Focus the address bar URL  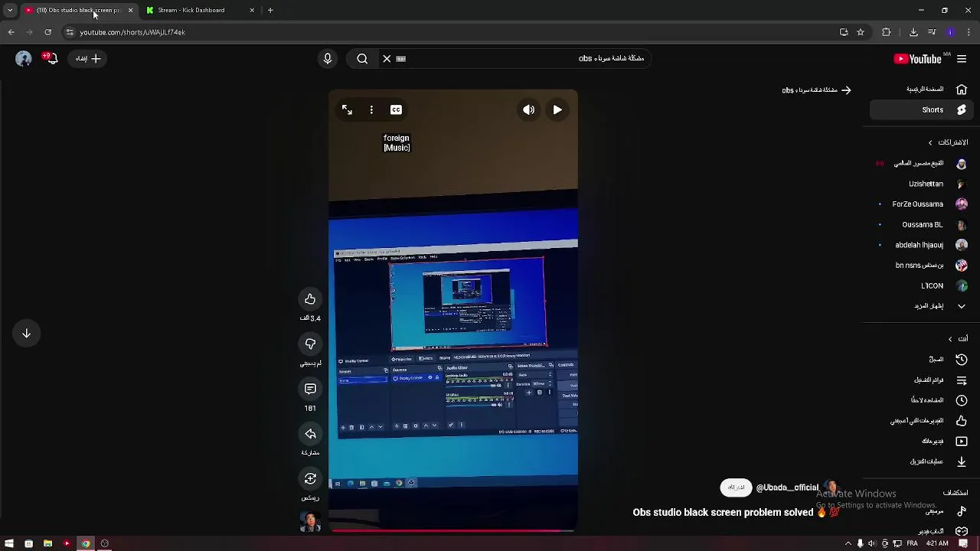click(x=452, y=32)
